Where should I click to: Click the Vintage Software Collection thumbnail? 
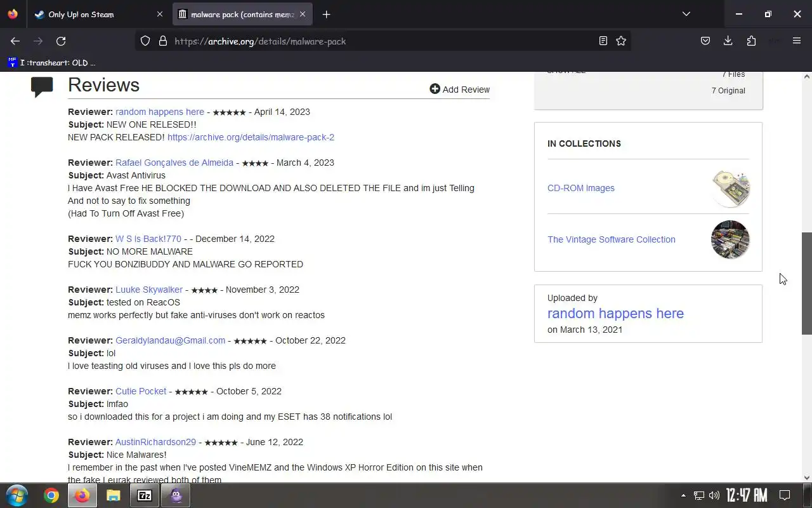(x=730, y=239)
